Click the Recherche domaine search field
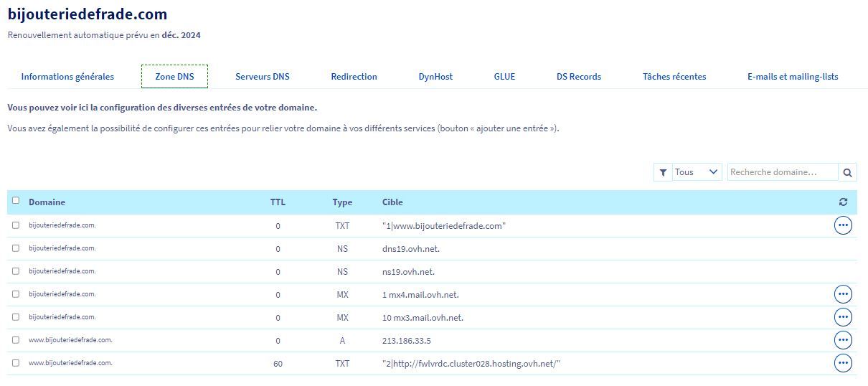 [x=782, y=172]
